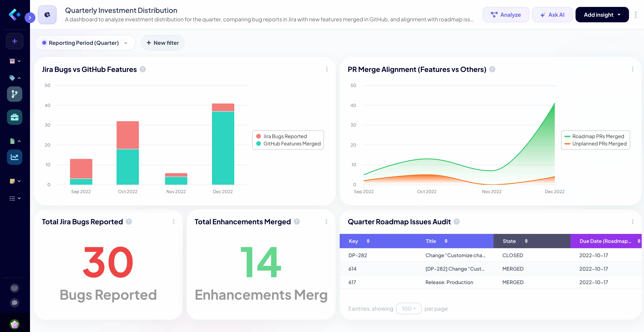Click the Oct 2022 Jira Bugs bar segment

pyautogui.click(x=128, y=135)
